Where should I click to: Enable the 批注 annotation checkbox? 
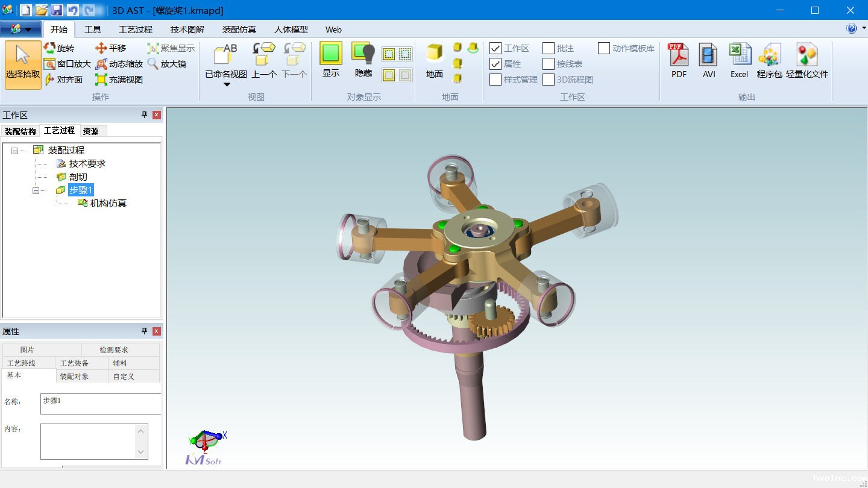549,48
